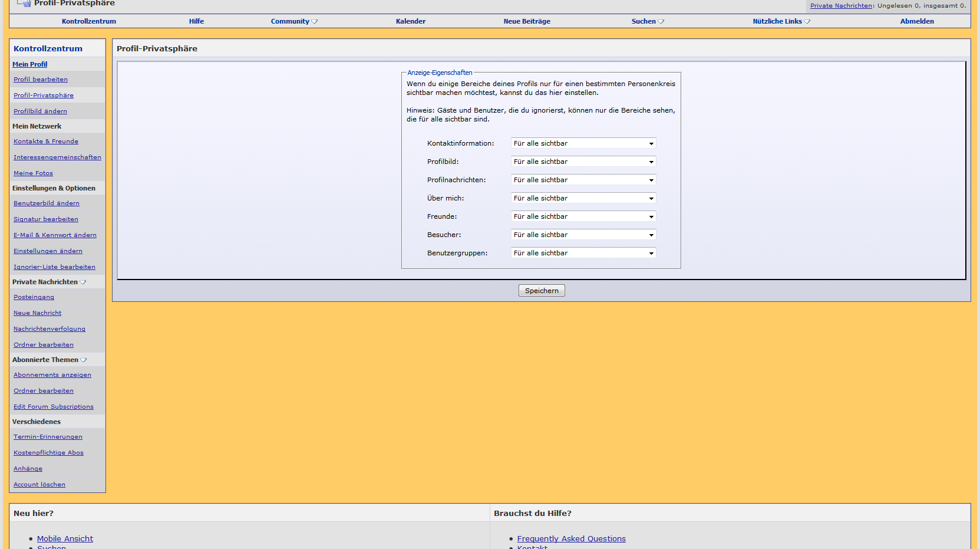Open the Freunde visibility dropdown
The width and height of the screenshot is (980, 549).
[x=583, y=216]
